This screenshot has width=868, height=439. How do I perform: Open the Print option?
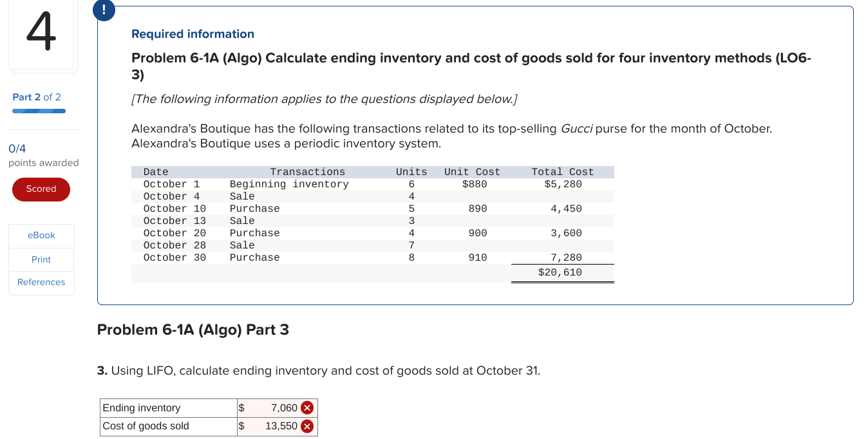pos(41,259)
